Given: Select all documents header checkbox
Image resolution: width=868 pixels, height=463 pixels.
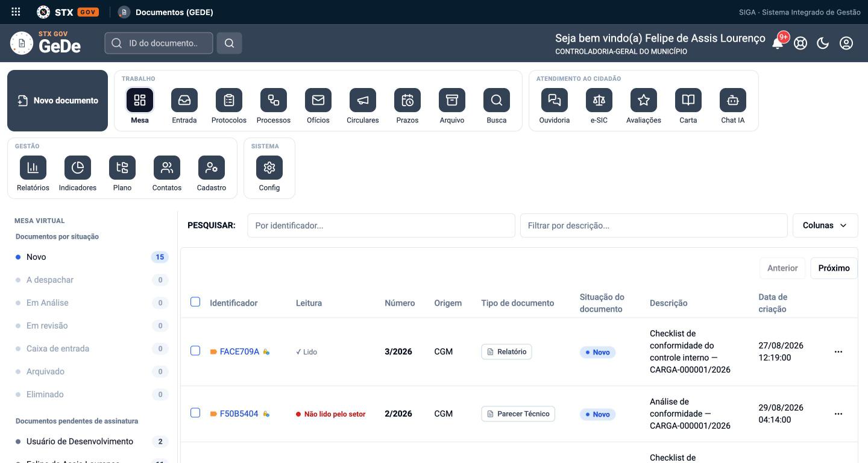Looking at the screenshot, I should point(195,302).
